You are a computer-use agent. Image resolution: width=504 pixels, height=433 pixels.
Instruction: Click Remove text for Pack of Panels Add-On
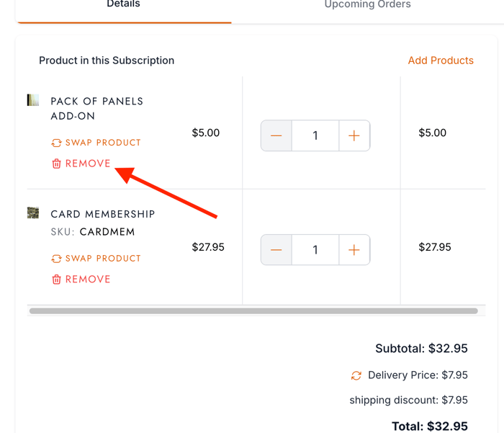[x=88, y=164]
